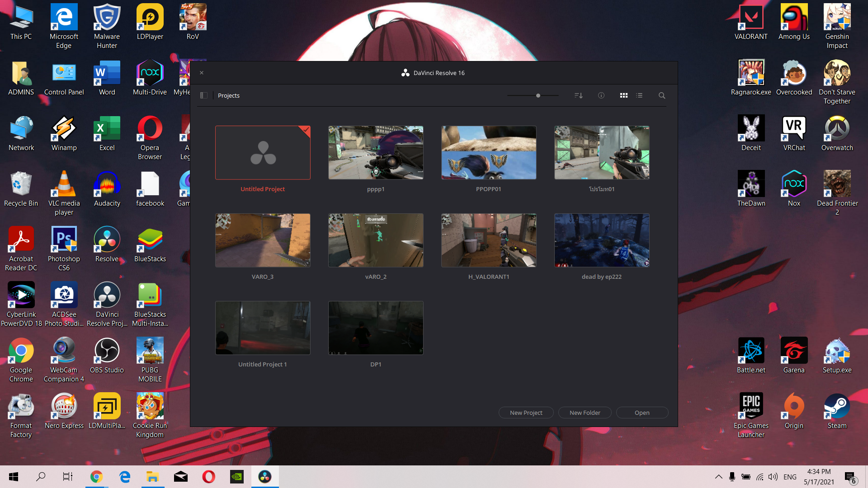The image size is (868, 488).
Task: Select the pppp1 project thumbnail
Action: tap(376, 153)
